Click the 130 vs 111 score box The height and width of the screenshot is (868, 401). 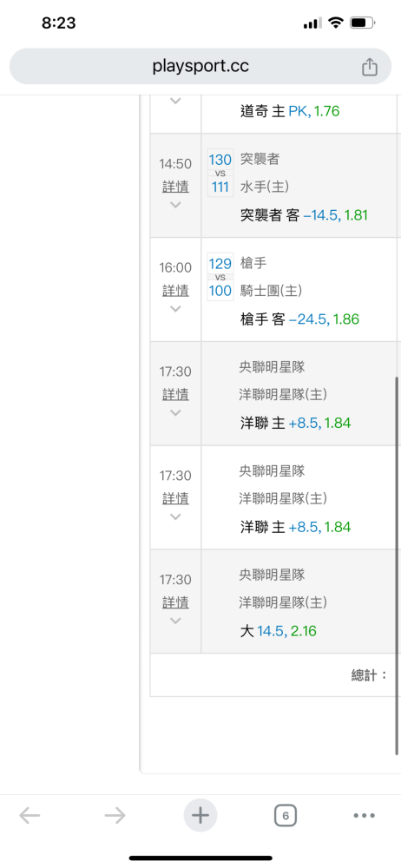220,173
